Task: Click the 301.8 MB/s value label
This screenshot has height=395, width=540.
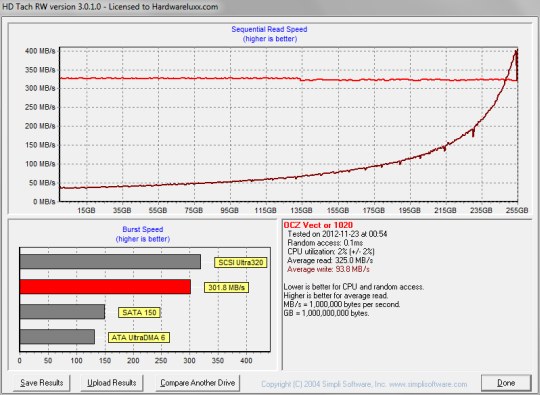Action: [x=226, y=288]
